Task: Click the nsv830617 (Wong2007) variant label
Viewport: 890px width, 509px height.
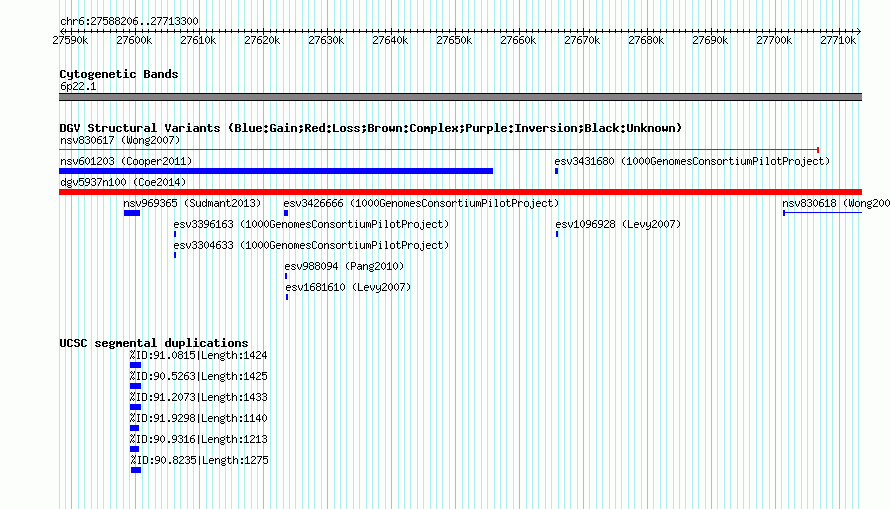Action: point(120,140)
